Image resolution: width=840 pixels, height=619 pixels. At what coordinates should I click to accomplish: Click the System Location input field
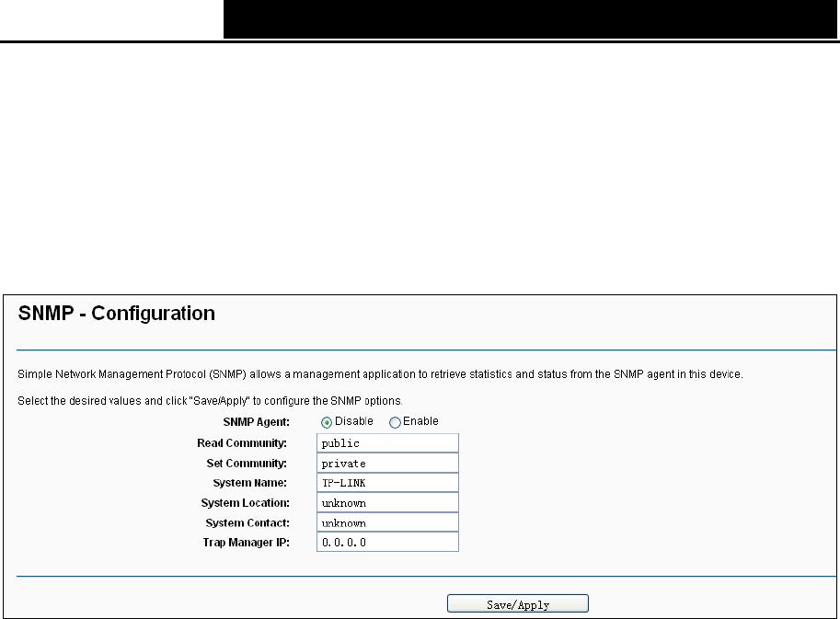[x=387, y=502]
